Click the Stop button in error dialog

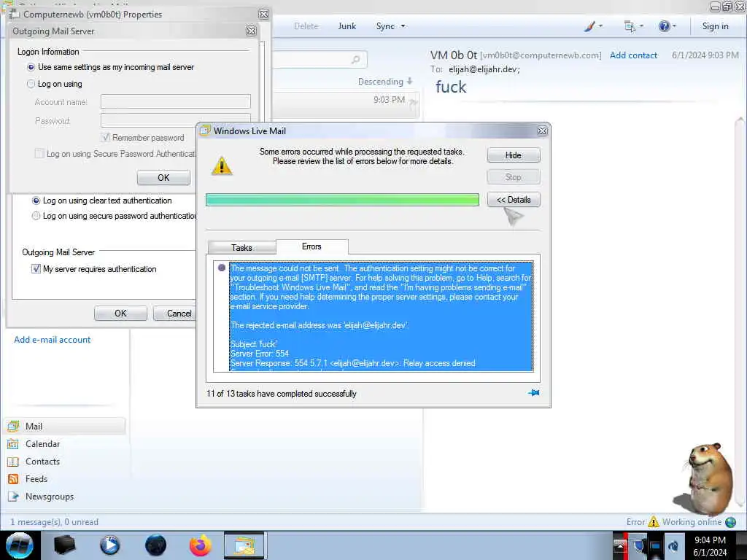click(514, 176)
